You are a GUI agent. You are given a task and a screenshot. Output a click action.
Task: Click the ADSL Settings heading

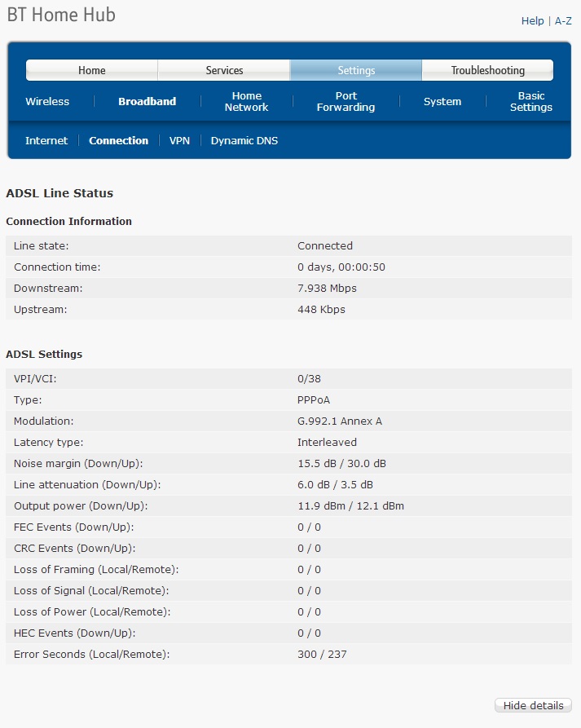click(44, 354)
